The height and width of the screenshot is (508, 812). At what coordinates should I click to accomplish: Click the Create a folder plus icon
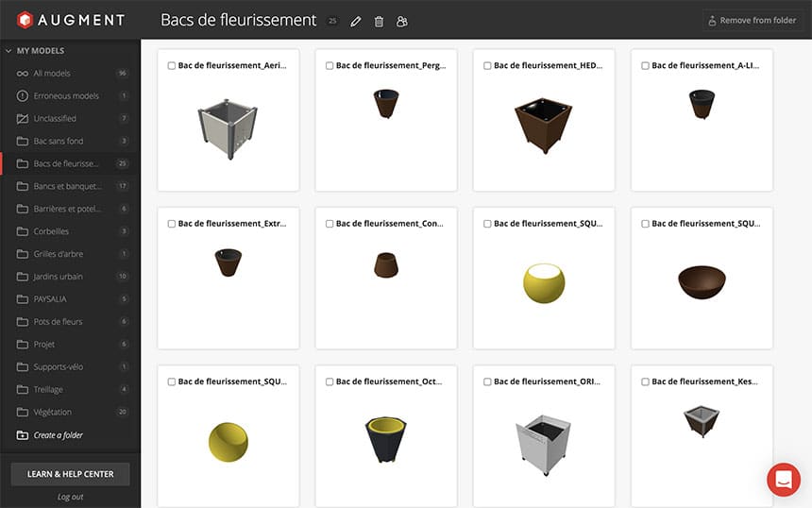23,435
